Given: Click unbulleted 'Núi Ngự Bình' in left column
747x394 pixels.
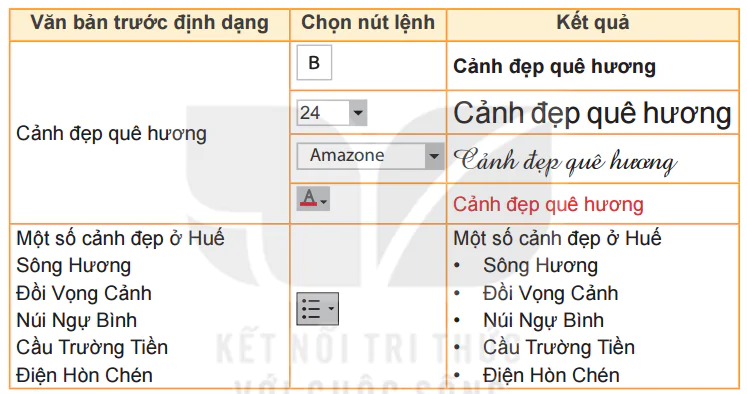Looking at the screenshot, I should tap(76, 321).
